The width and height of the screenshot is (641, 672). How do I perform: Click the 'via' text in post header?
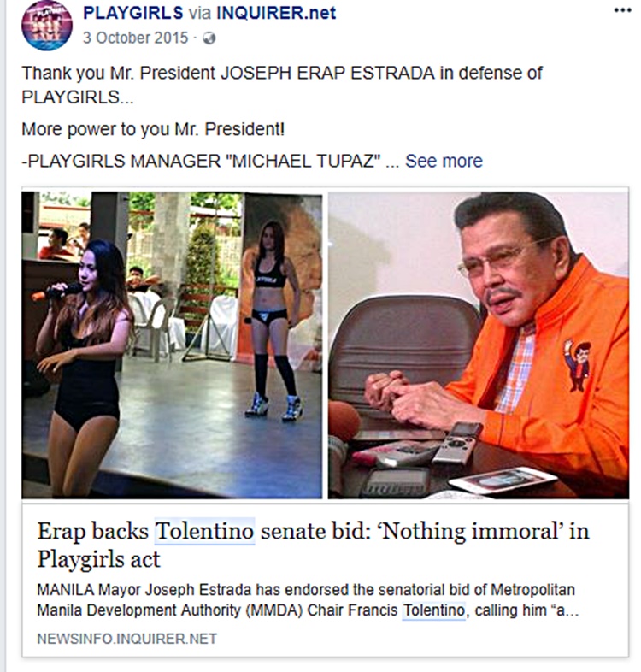click(200, 13)
